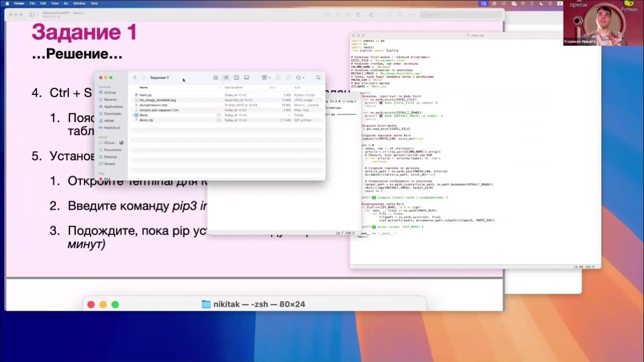Select the No_Image_Available.jpg file

point(226,100)
